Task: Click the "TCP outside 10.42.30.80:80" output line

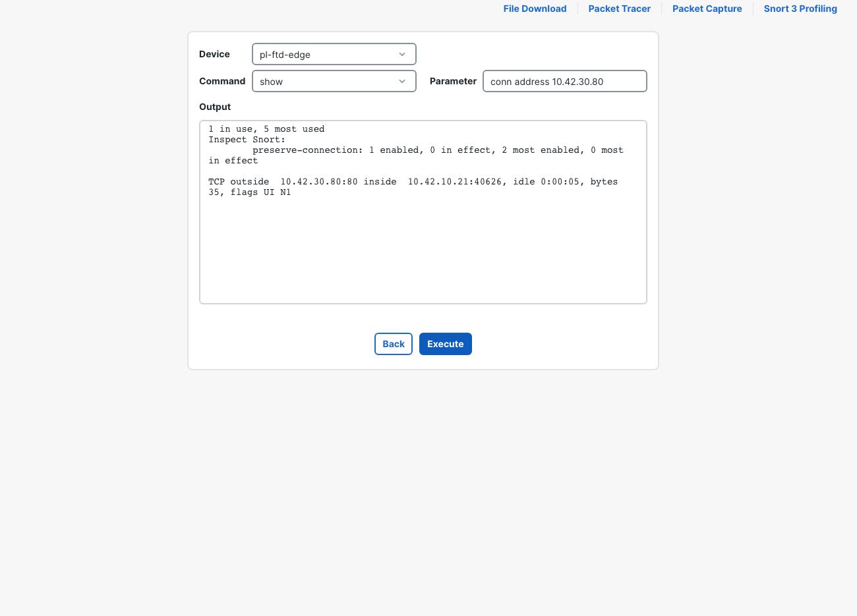Action: pos(413,182)
